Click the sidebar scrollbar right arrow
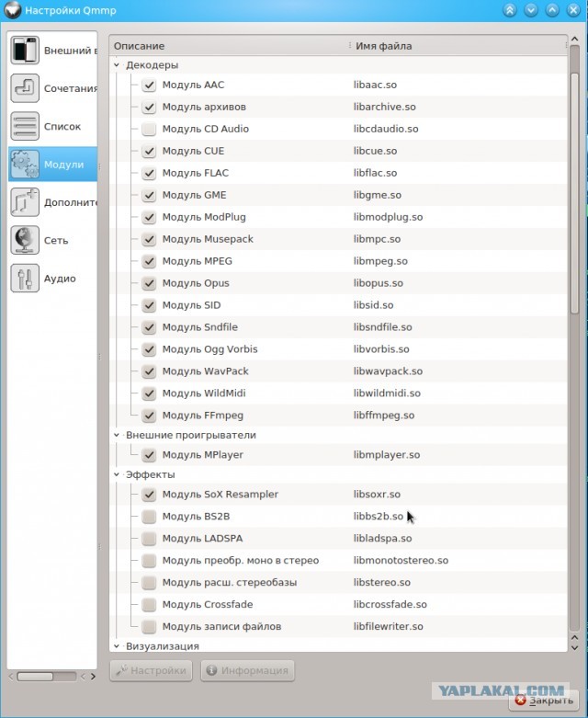Viewport: 588px width, 718px height. [x=93, y=677]
